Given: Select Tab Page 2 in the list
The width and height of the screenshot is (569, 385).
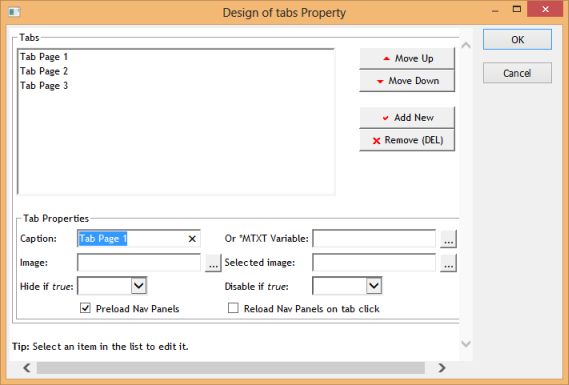Looking at the screenshot, I should (44, 71).
